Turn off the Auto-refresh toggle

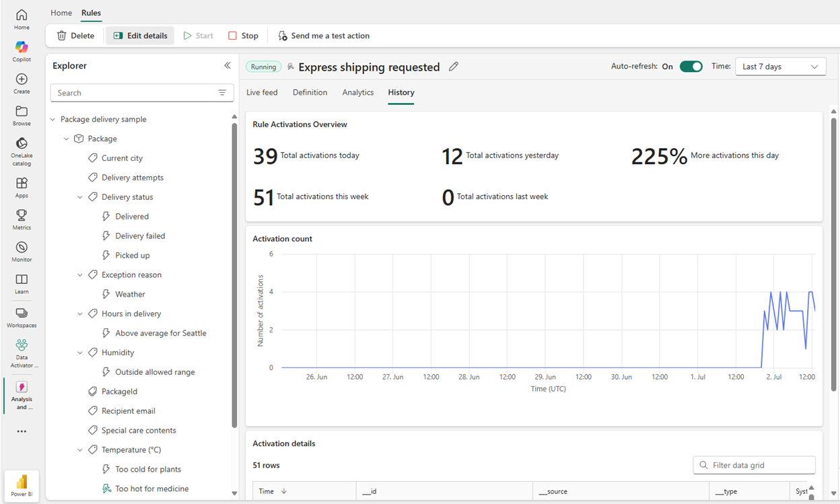[x=691, y=67]
